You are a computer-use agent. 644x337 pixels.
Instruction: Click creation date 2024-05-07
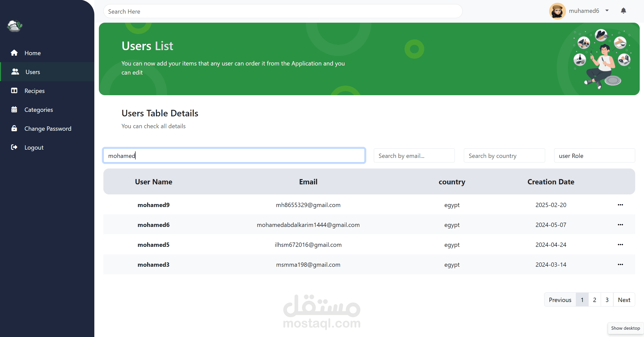pyautogui.click(x=551, y=225)
